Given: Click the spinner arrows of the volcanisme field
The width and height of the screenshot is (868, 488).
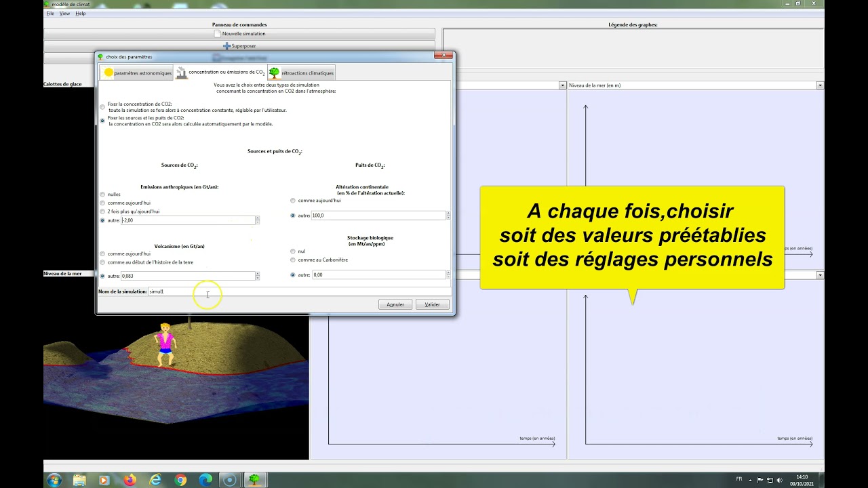Looking at the screenshot, I should point(258,276).
